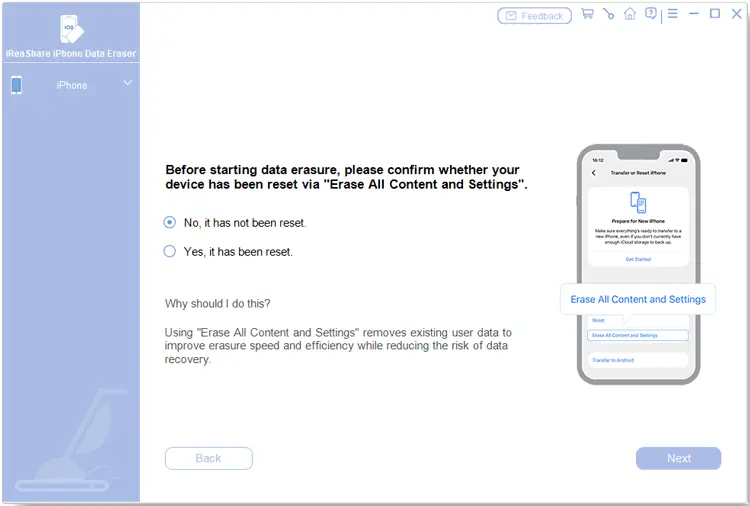
Task: Close the Data Eraser window
Action: click(737, 14)
